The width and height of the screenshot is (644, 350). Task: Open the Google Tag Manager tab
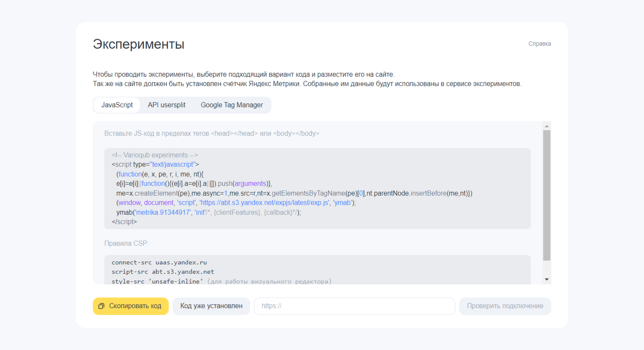232,105
